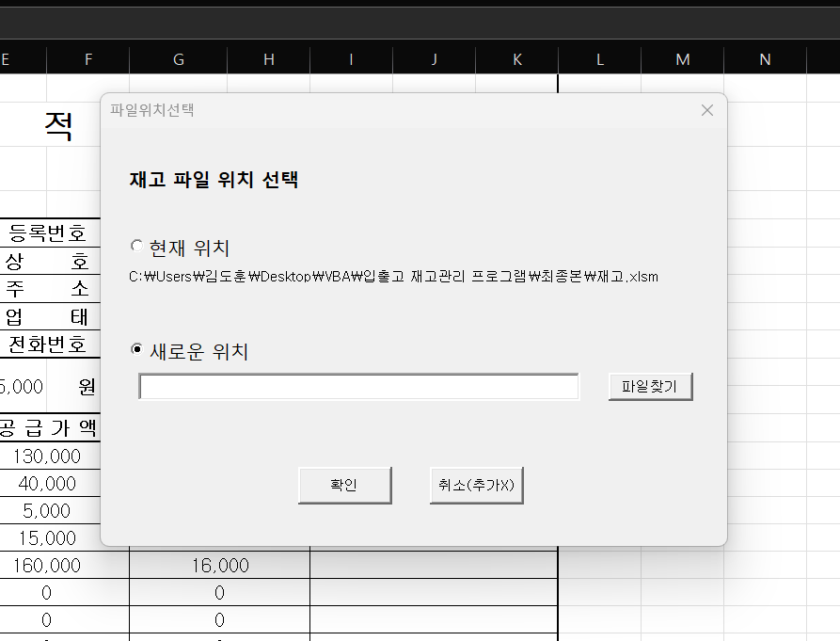Select column G header
This screenshot has width=840, height=641.
(179, 59)
